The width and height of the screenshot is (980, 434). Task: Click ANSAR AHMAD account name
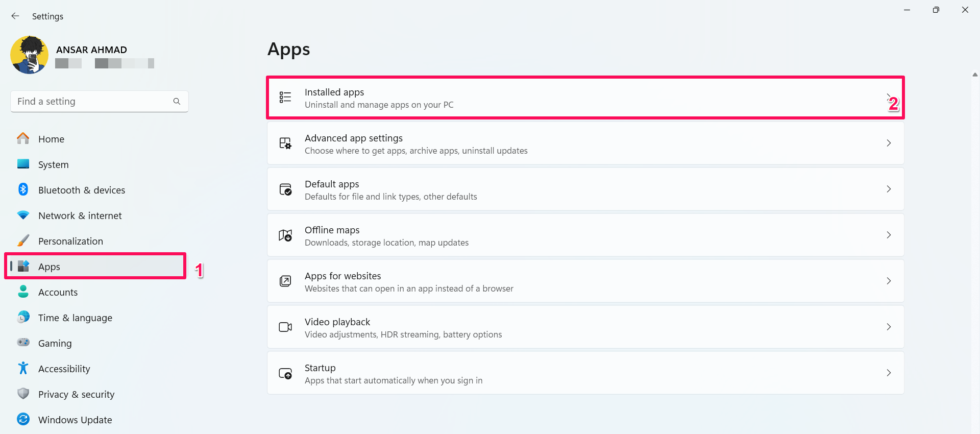(91, 50)
